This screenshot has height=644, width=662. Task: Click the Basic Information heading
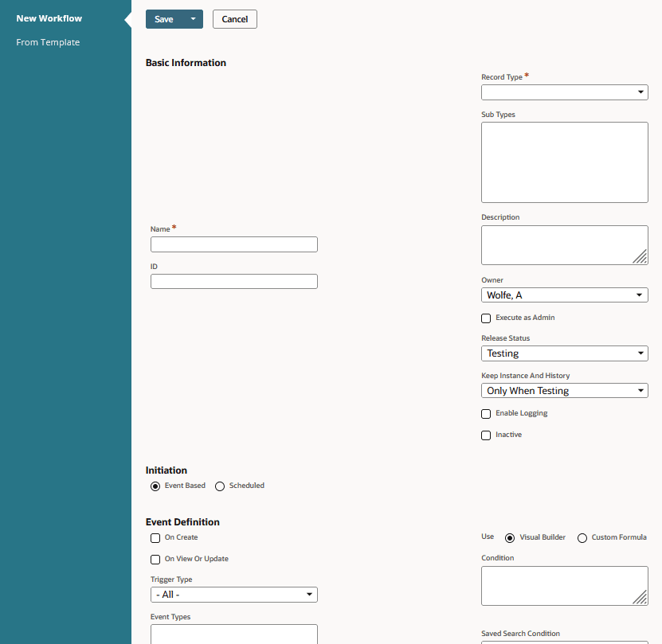pos(186,63)
